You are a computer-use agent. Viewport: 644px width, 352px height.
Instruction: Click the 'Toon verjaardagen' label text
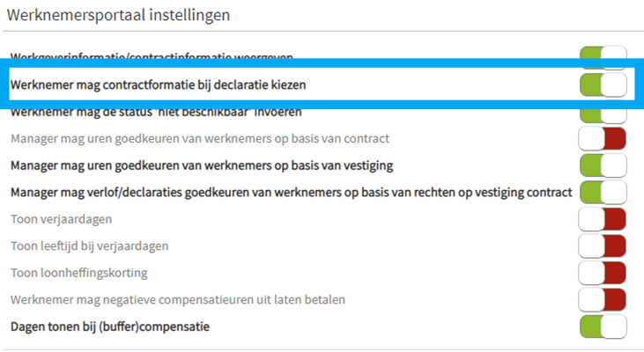[61, 219]
